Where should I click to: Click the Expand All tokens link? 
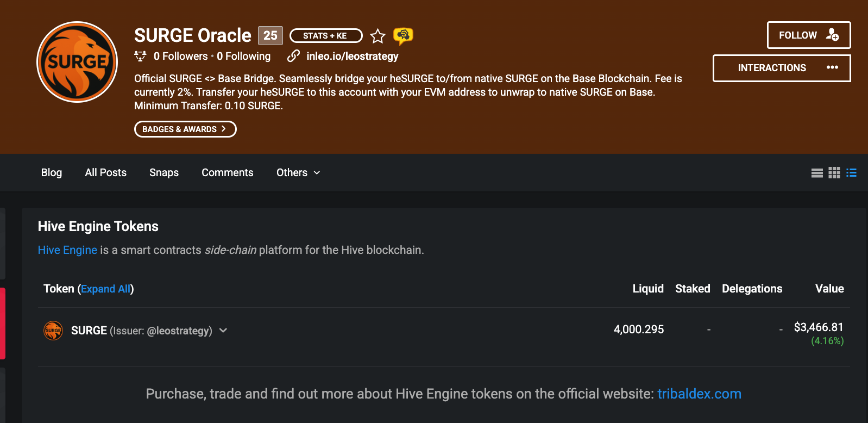coord(106,289)
